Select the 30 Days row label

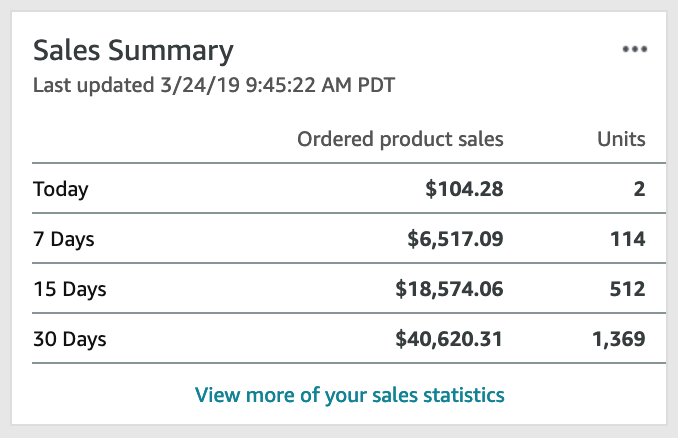point(70,339)
